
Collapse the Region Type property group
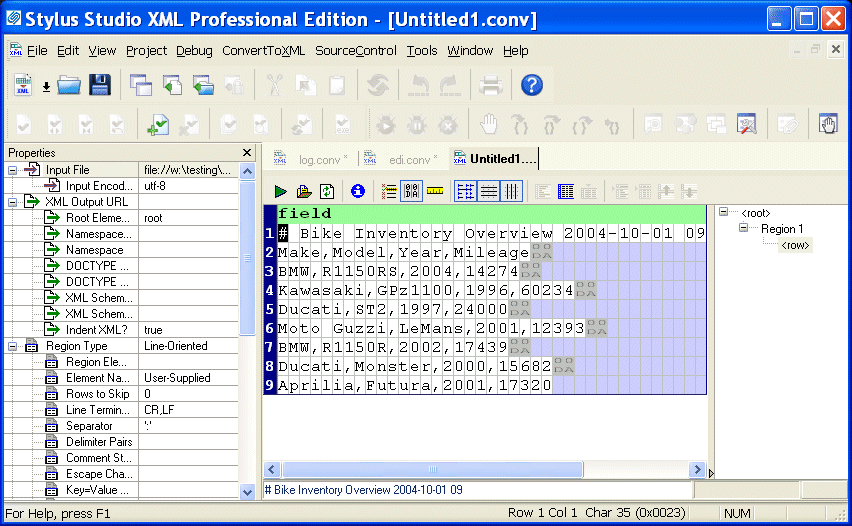coord(13,346)
